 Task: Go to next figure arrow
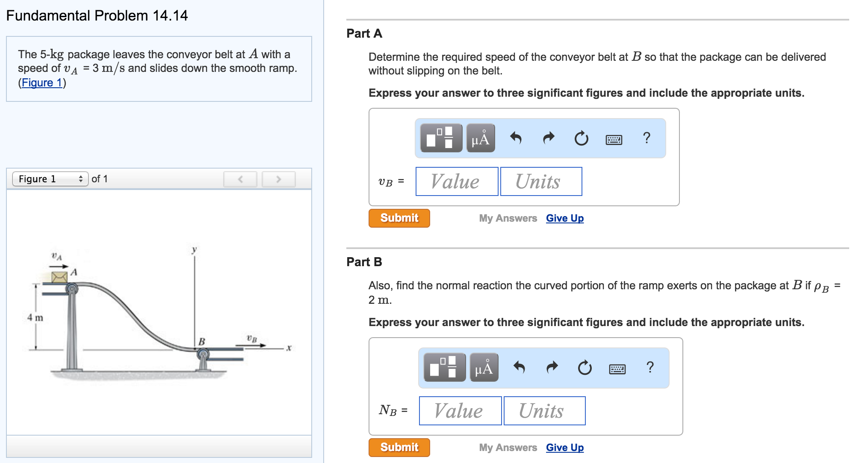pyautogui.click(x=278, y=179)
